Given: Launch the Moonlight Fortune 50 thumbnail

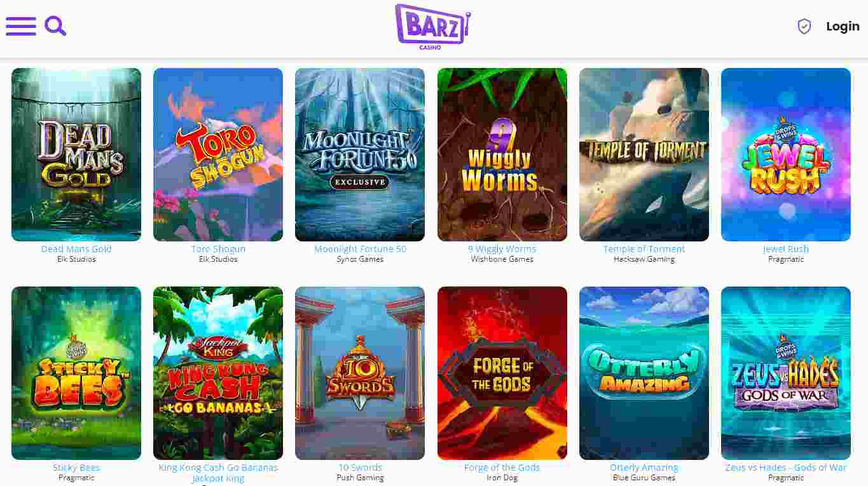Looking at the screenshot, I should click(x=360, y=154).
